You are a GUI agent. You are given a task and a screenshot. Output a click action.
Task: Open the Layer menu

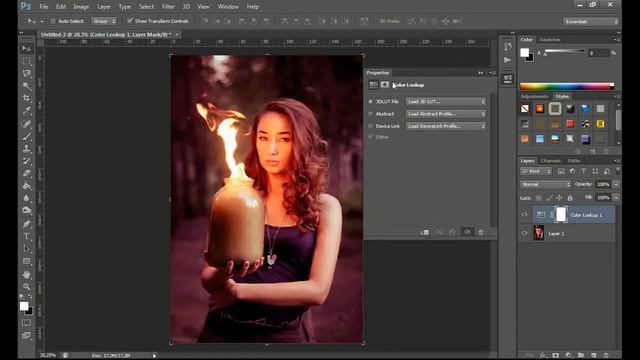click(x=104, y=7)
